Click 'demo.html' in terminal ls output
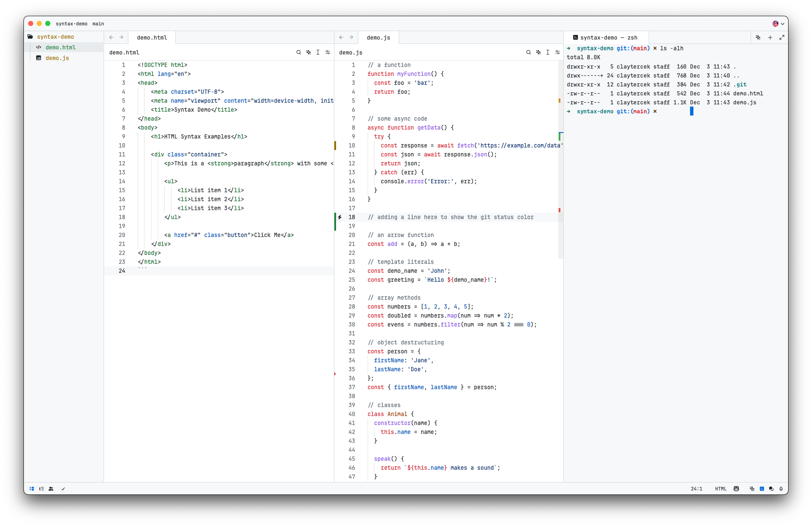The image size is (812, 526). 748,93
